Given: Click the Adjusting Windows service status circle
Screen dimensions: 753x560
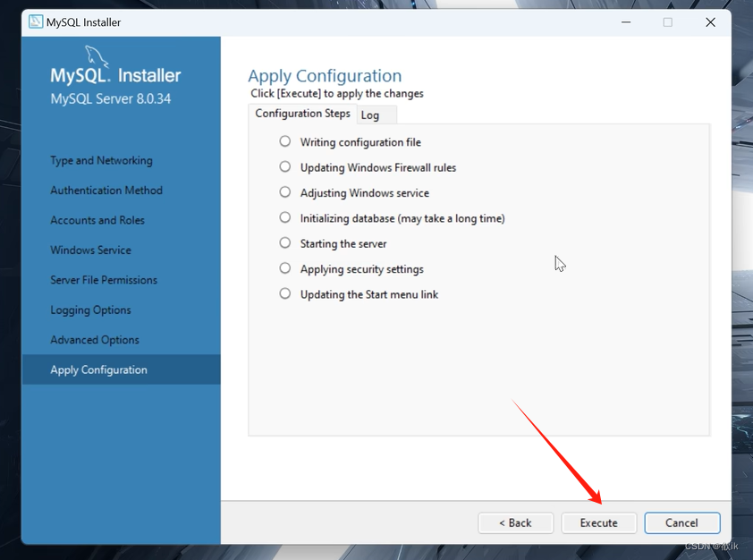Looking at the screenshot, I should pos(284,192).
